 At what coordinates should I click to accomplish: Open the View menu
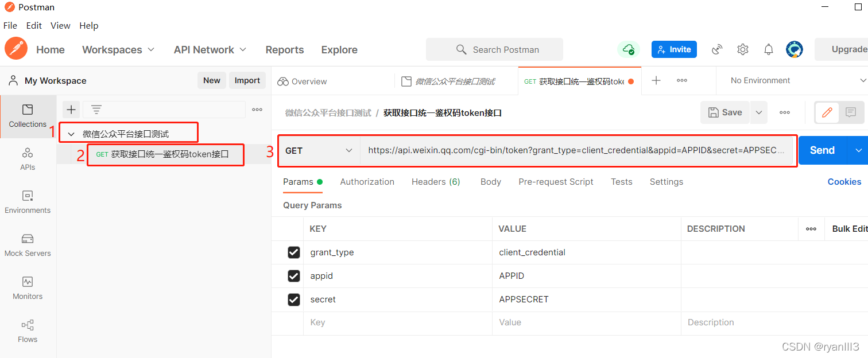point(60,26)
